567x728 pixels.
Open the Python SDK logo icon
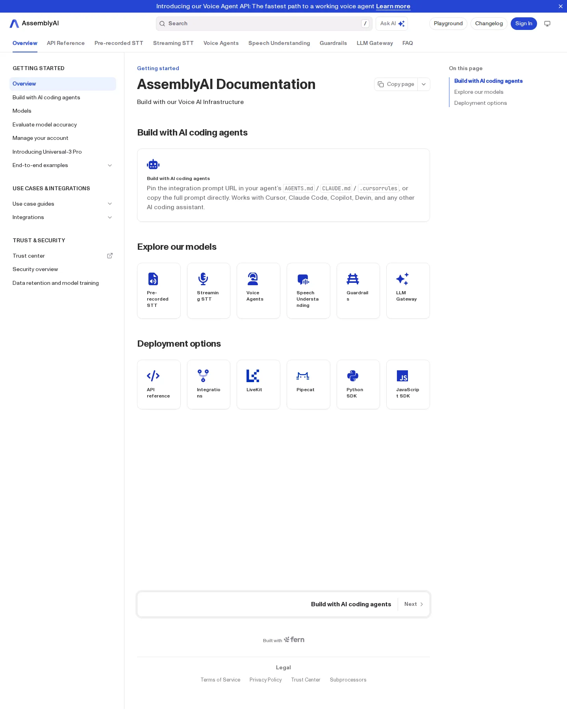point(353,376)
